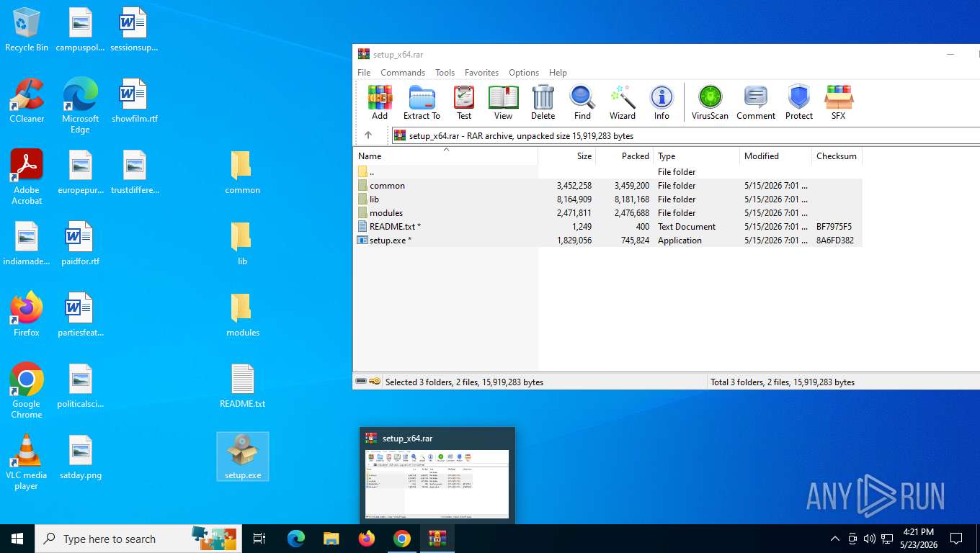The width and height of the screenshot is (980, 553).
Task: Select setup.exe in the archive list
Action: coord(607,240)
